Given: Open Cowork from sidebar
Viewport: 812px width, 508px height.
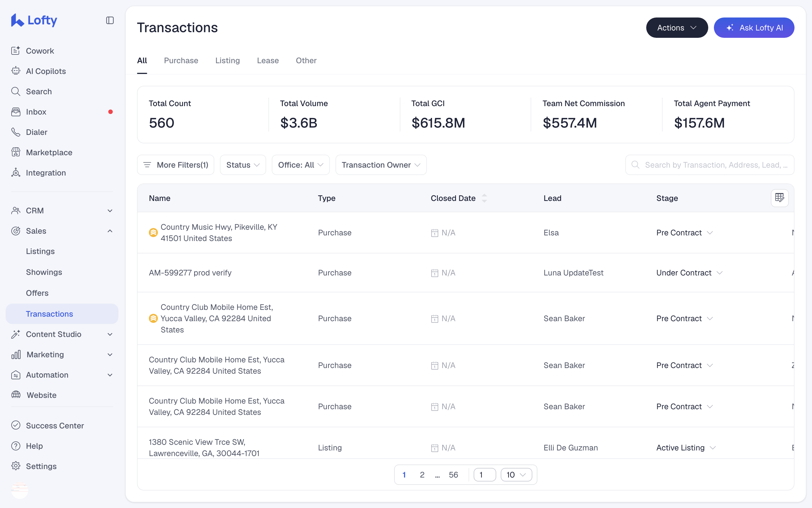Looking at the screenshot, I should 40,51.
